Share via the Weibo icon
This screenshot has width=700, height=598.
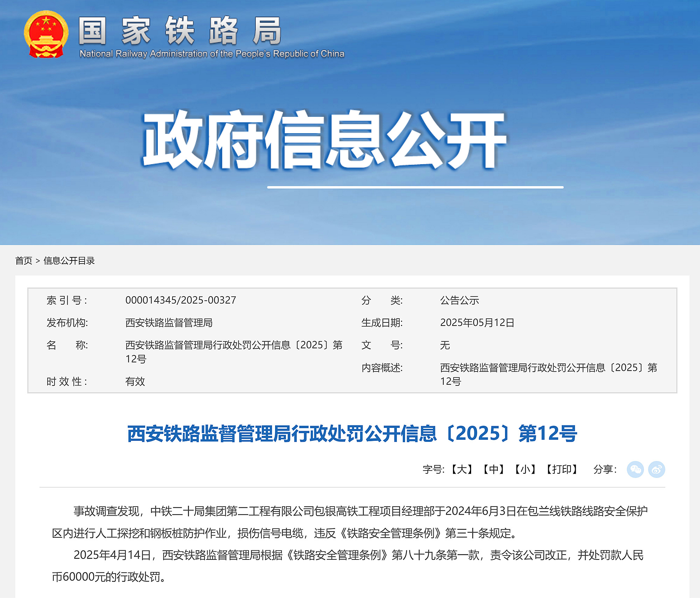656,470
